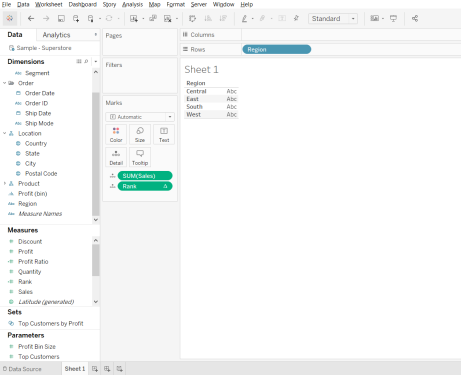
Task: Collapse the Location hierarchy
Action: tap(4, 133)
